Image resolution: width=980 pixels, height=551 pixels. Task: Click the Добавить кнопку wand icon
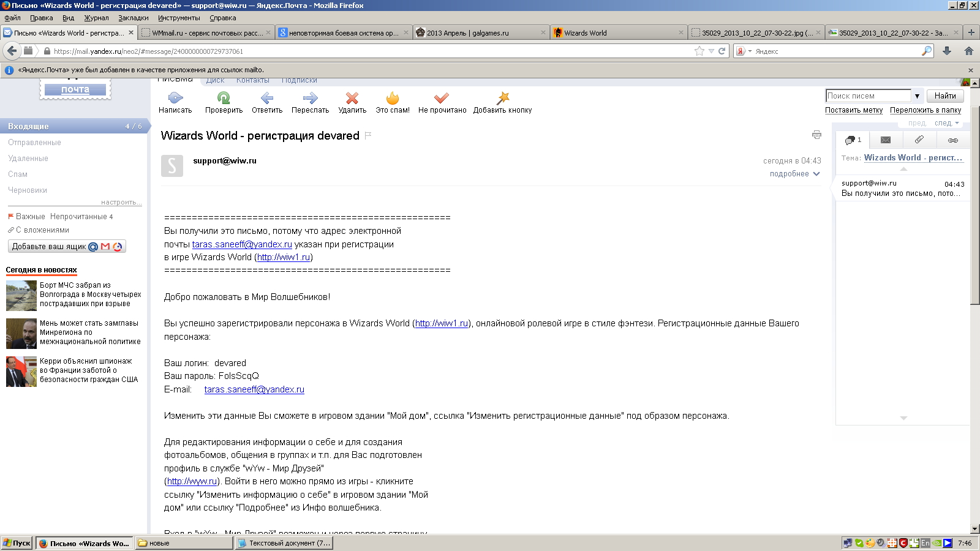[503, 97]
